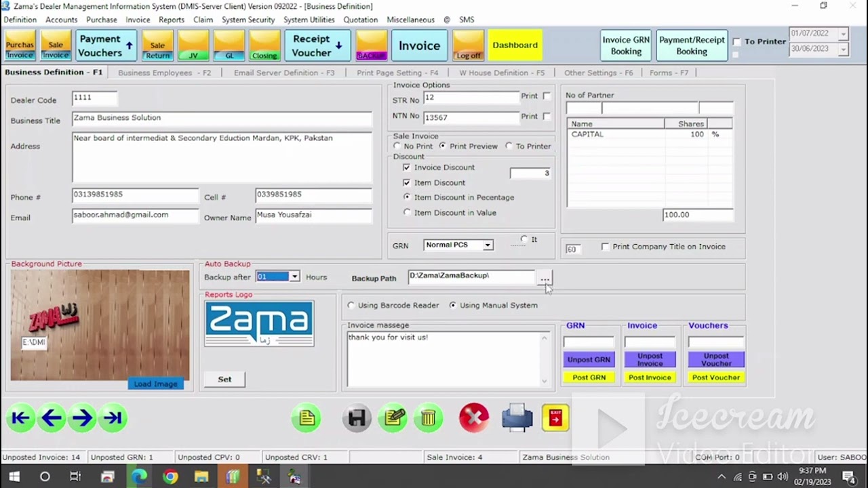Open the Purchase Invoice toolbar icon
Screen dimensions: 868x488
[20, 45]
